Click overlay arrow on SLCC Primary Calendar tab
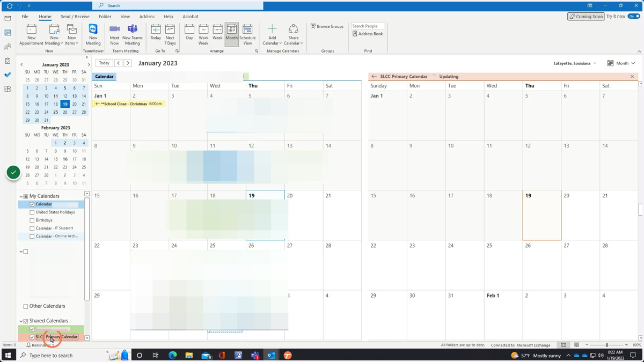The image size is (644, 362). pyautogui.click(x=374, y=77)
